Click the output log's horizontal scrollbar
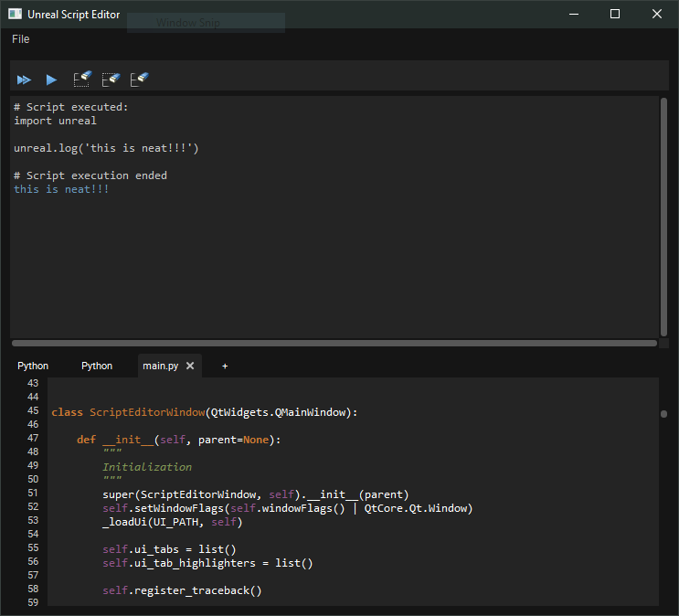Viewport: 679px width, 616px height. pos(334,344)
